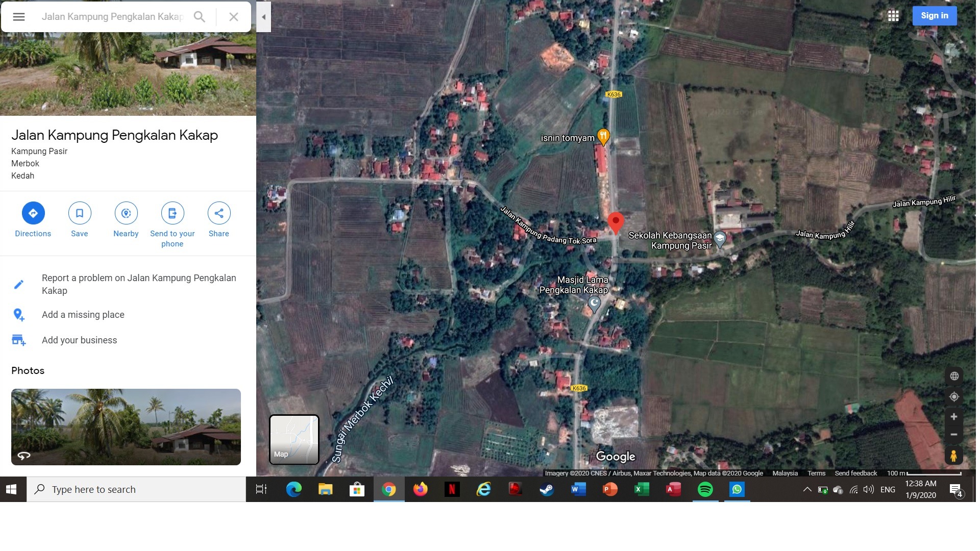Switch to Map layer view
Image resolution: width=980 pixels, height=551 pixels.
click(294, 439)
